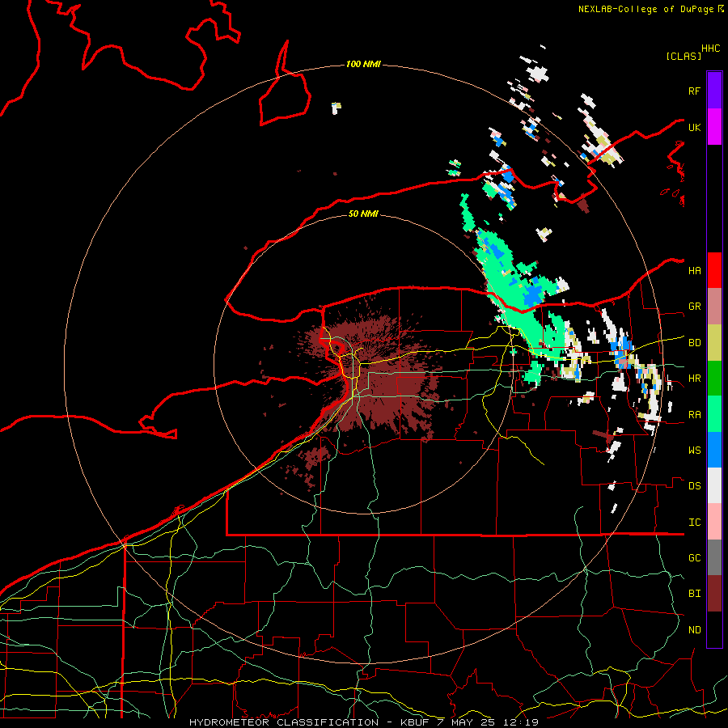This screenshot has width=728, height=728.
Task: Click the RF legend label
Action: pos(694,91)
